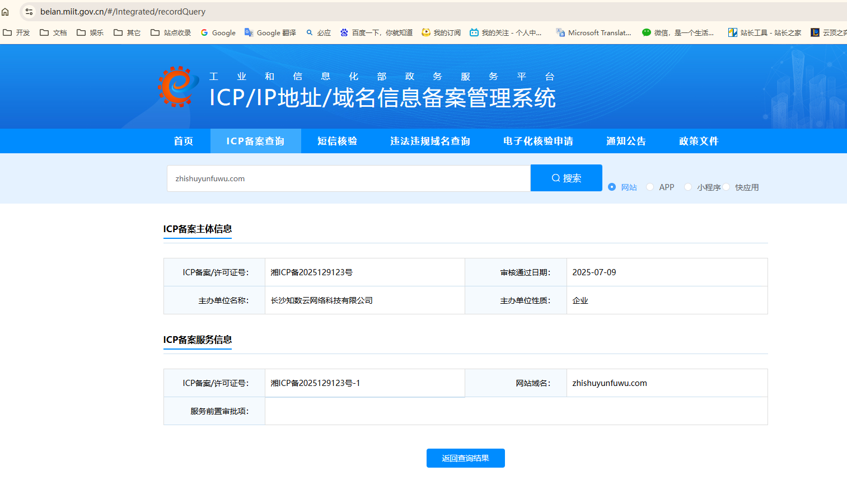Screen dimensions: 847x504
Task: Click the MIIT gear logo
Action: [x=178, y=87]
